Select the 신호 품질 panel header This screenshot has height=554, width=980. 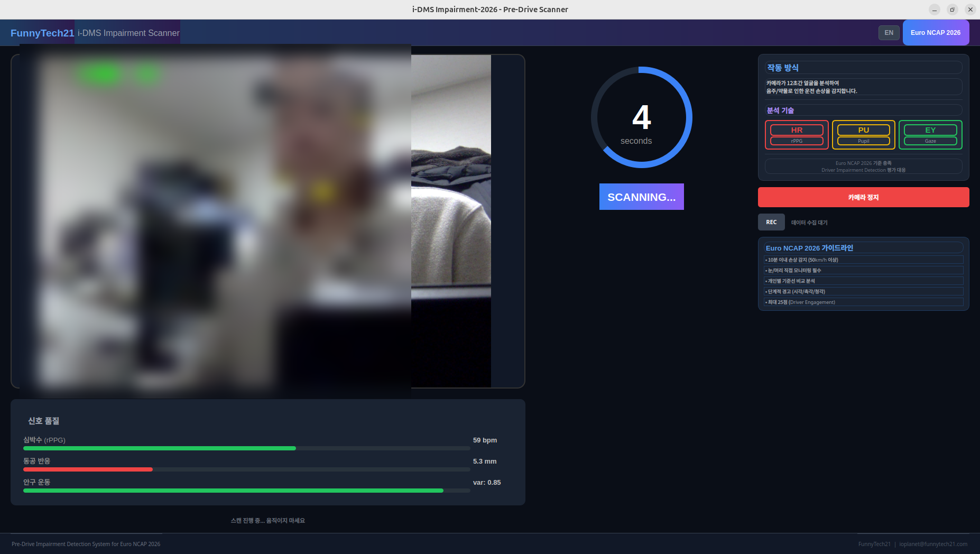pos(42,421)
